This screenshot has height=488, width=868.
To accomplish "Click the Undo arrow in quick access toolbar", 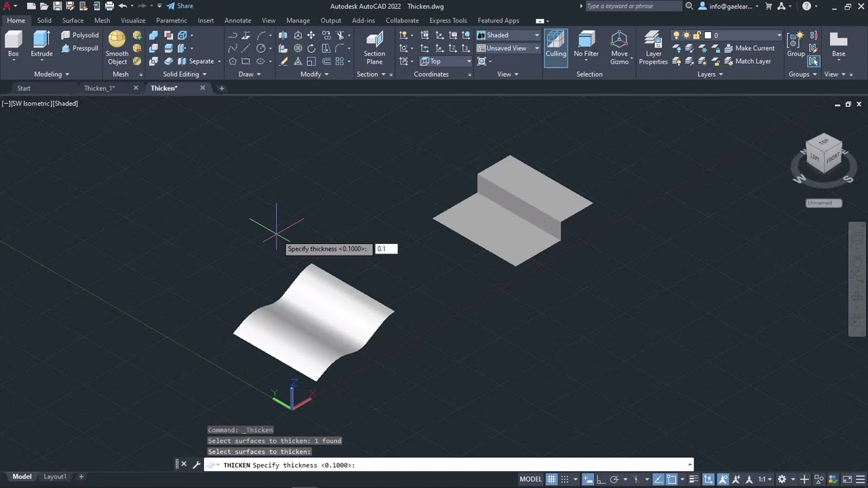I will [123, 6].
